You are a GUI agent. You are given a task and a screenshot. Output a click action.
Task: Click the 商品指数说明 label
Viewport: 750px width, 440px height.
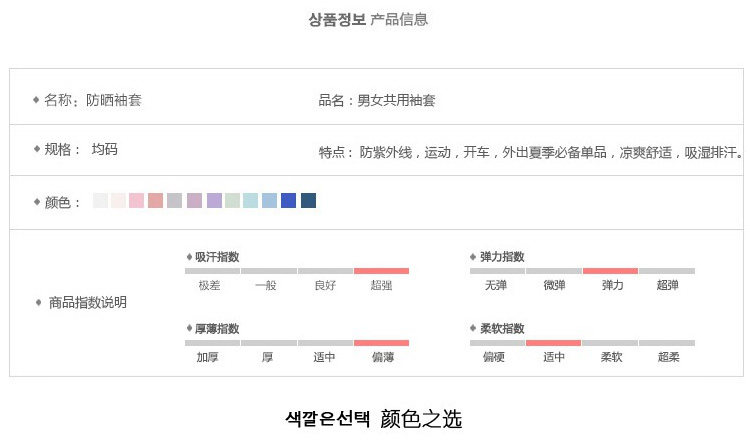point(87,302)
